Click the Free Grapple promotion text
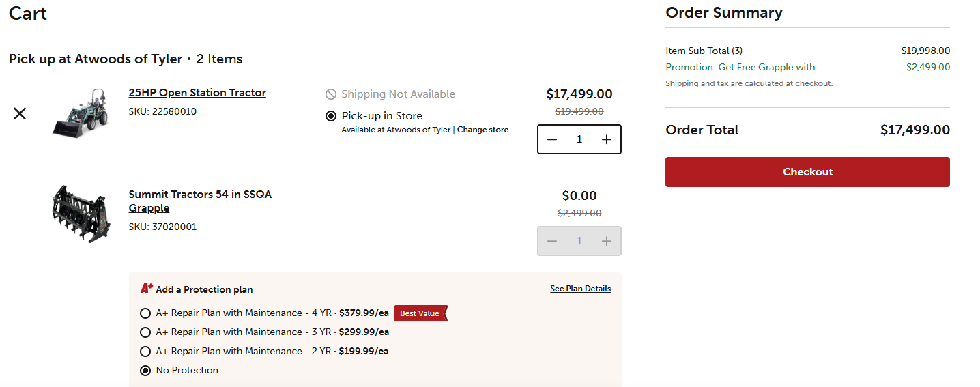 744,67
